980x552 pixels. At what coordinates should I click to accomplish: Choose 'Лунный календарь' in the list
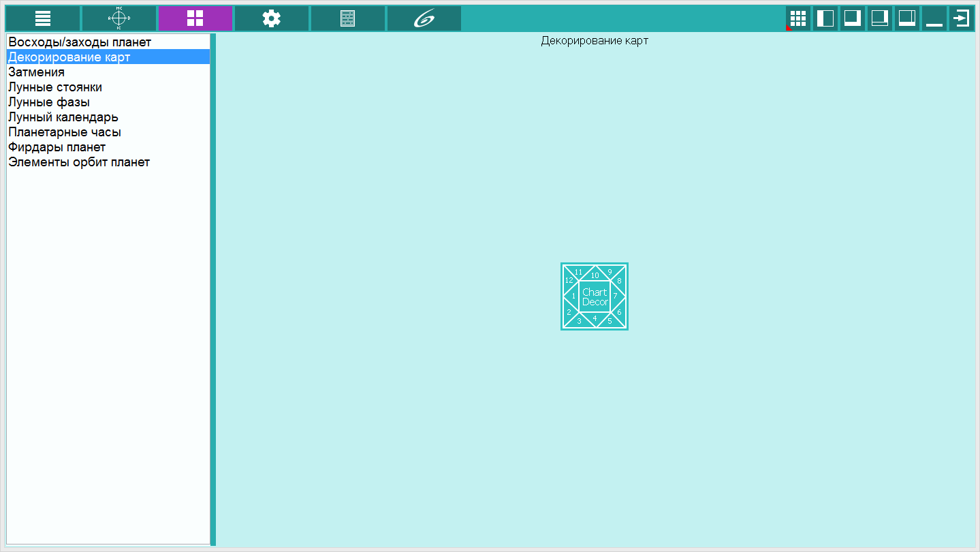click(x=63, y=117)
